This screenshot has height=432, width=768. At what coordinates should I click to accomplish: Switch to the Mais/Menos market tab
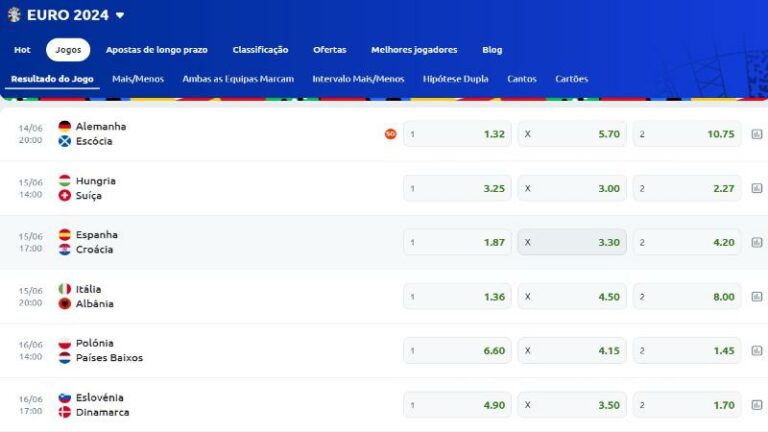point(138,79)
